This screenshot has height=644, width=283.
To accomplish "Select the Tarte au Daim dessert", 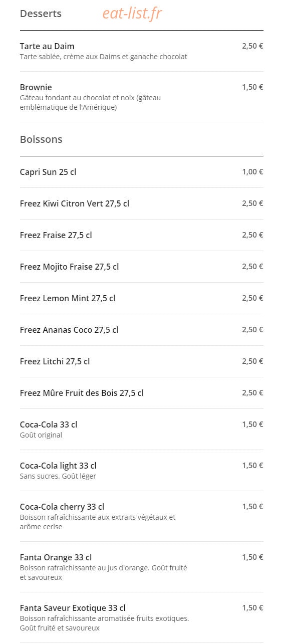I will (141, 51).
